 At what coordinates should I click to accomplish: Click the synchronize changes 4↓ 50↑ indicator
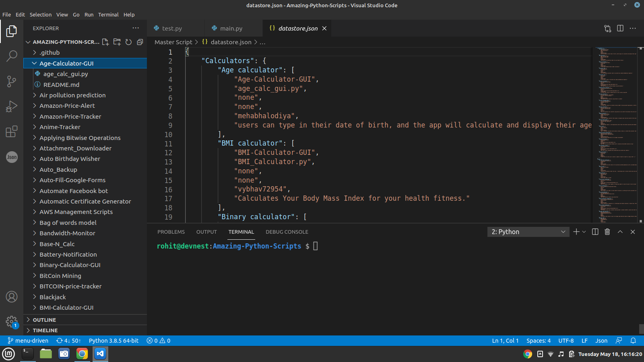68,341
